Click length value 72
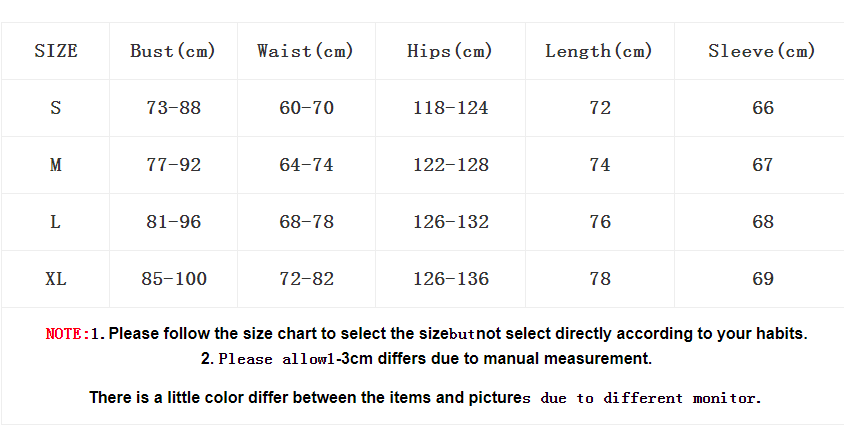Screen dimensions: 844x430 click(x=600, y=108)
